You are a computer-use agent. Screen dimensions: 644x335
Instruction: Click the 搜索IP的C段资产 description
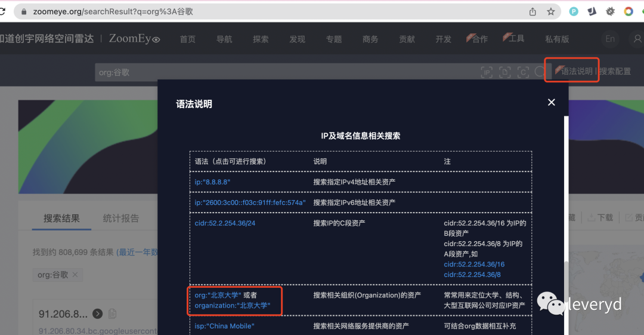click(x=339, y=223)
